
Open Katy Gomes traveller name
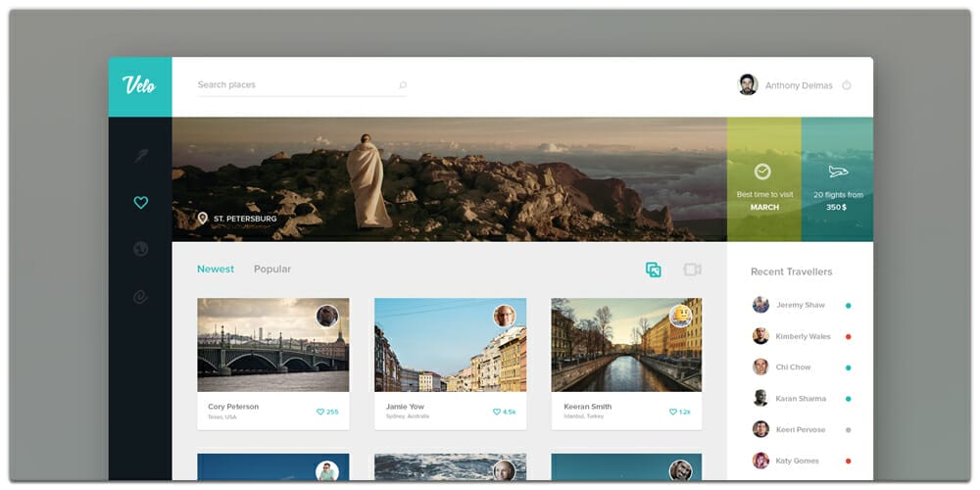point(797,461)
